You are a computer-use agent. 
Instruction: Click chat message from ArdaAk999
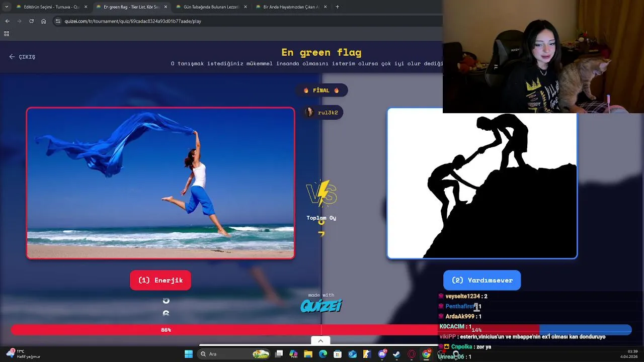tap(460, 316)
